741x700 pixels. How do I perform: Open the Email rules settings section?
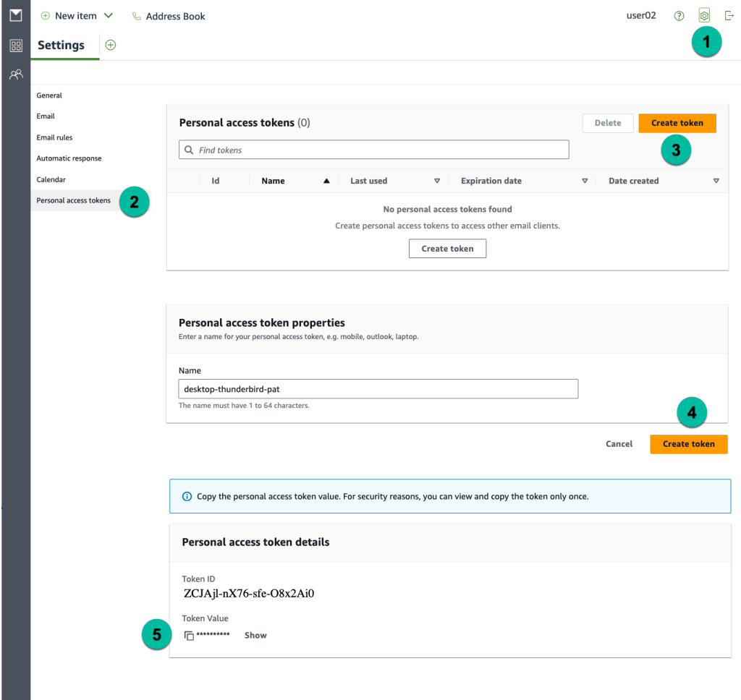coord(54,137)
